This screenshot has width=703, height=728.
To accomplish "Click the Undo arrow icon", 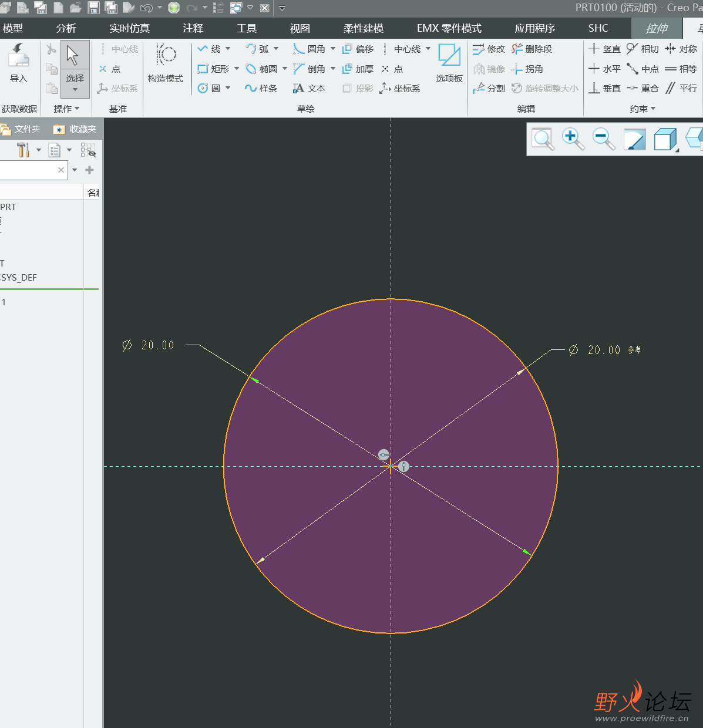I will click(146, 8).
